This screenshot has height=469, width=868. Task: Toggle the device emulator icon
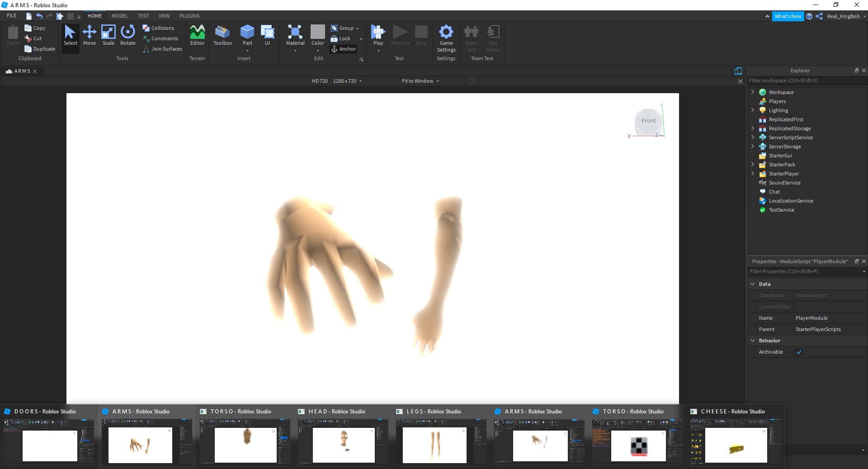click(x=738, y=71)
